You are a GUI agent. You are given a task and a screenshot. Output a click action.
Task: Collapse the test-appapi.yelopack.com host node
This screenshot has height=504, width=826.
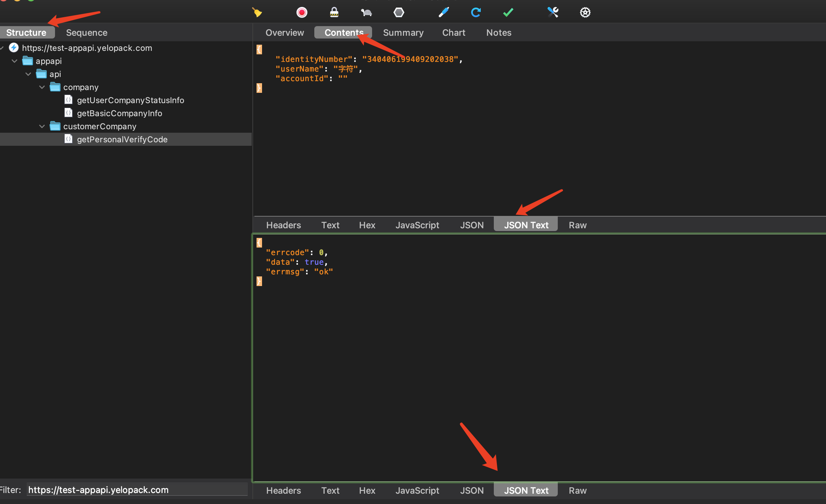click(2, 48)
